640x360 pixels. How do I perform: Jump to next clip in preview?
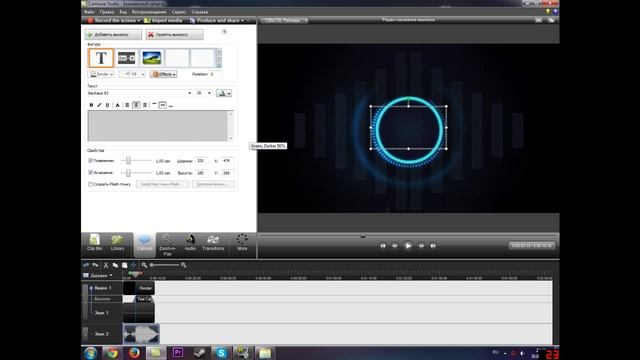[x=433, y=246]
